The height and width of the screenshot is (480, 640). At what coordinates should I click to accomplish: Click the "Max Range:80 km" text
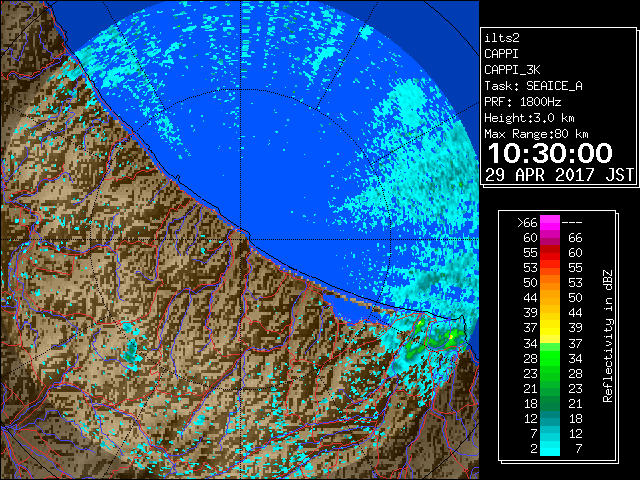(536, 134)
